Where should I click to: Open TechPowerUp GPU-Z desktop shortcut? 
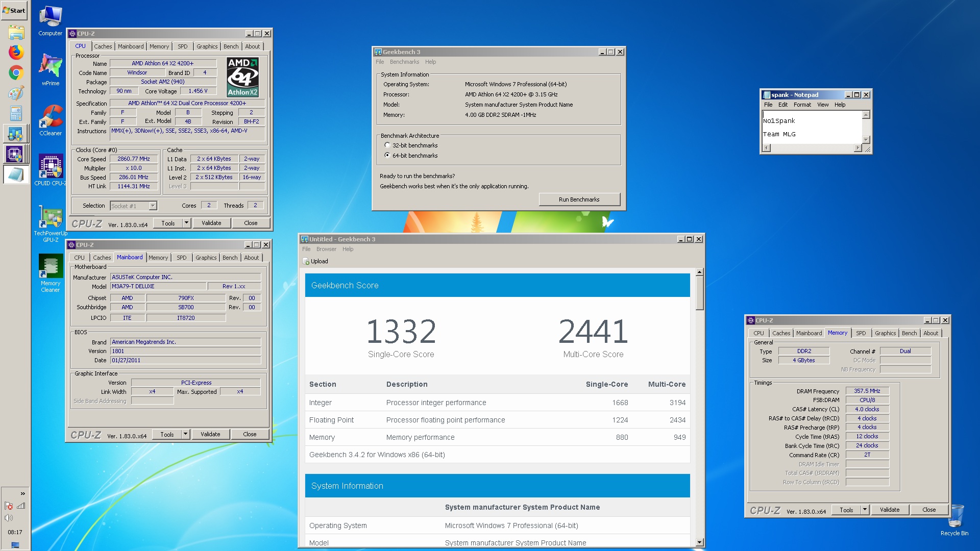pyautogui.click(x=51, y=224)
